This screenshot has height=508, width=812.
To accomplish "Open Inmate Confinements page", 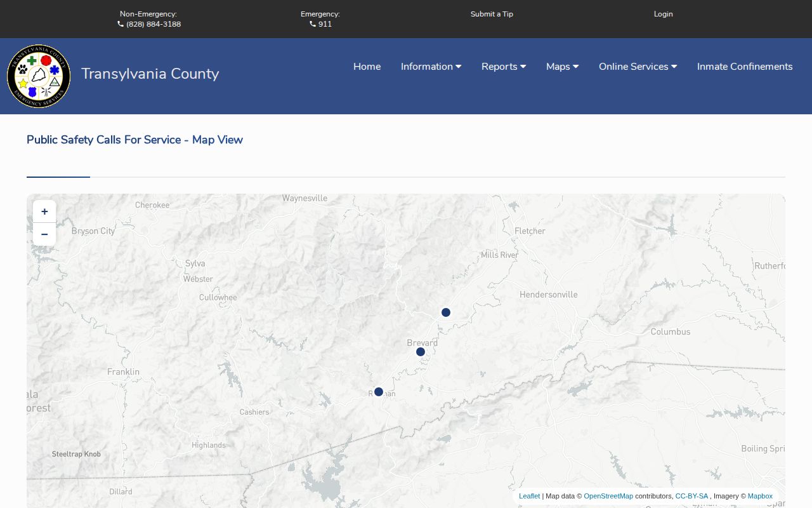I will [x=745, y=67].
